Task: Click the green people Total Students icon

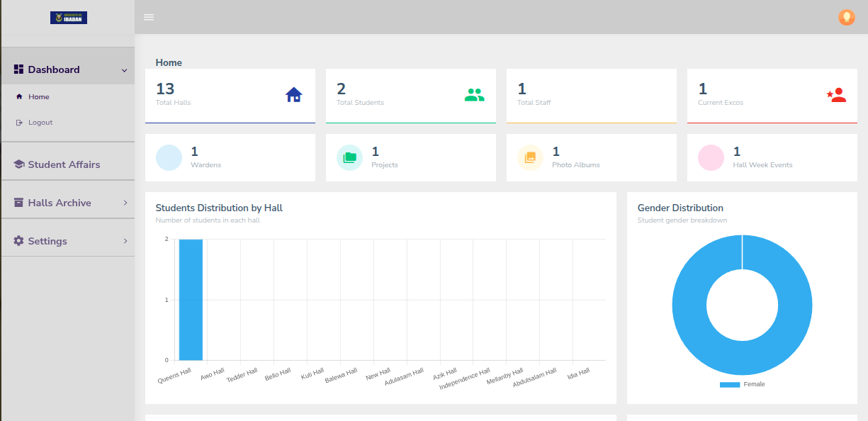Action: (x=475, y=95)
